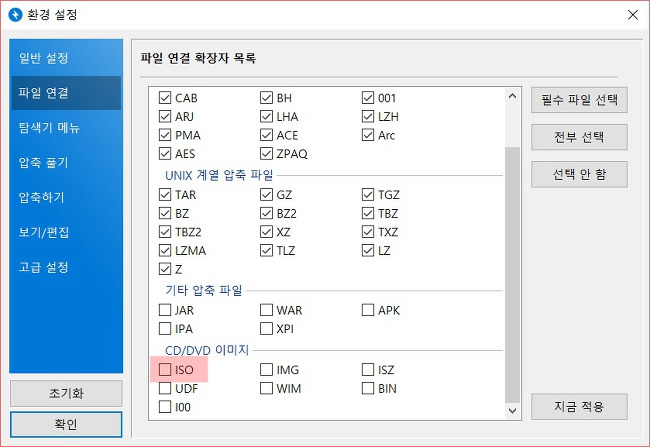Check the I00 extension
Viewport: 650px width, 447px height.
coord(165,407)
